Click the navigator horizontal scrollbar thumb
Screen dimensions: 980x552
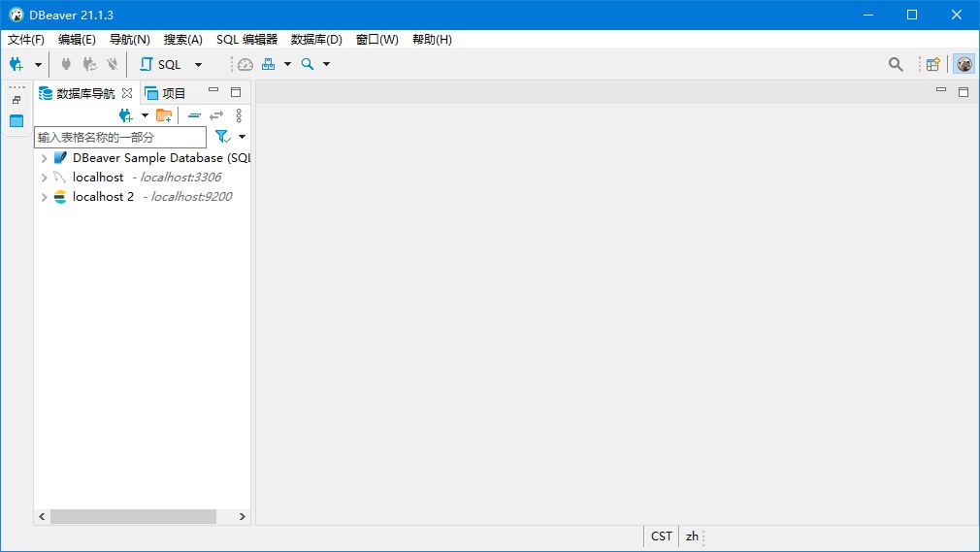pyautogui.click(x=133, y=516)
